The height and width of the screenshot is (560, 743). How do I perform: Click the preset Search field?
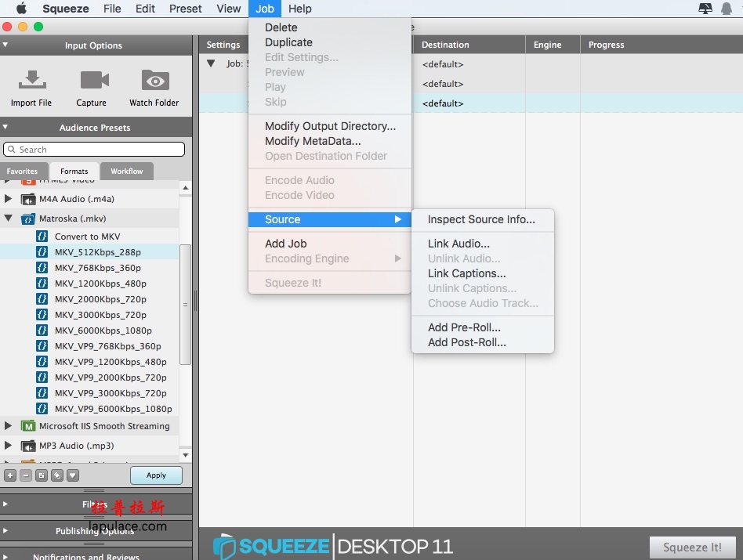[x=94, y=149]
